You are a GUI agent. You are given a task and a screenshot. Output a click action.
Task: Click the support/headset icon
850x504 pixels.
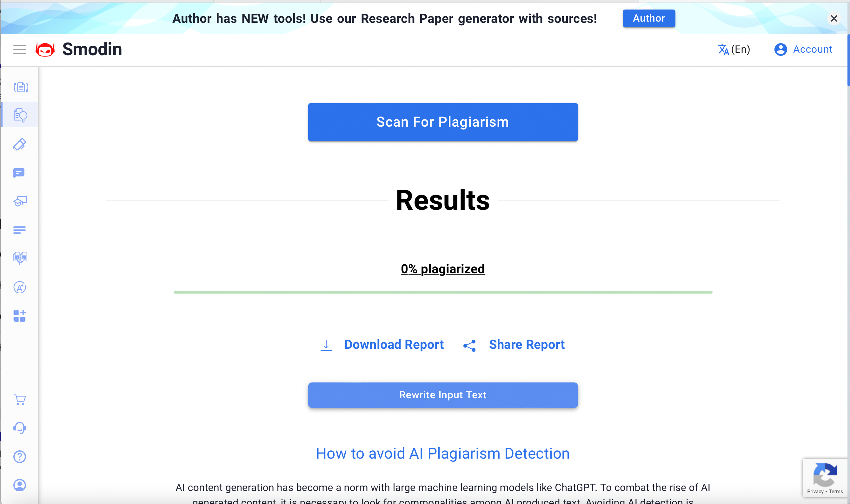click(20, 428)
